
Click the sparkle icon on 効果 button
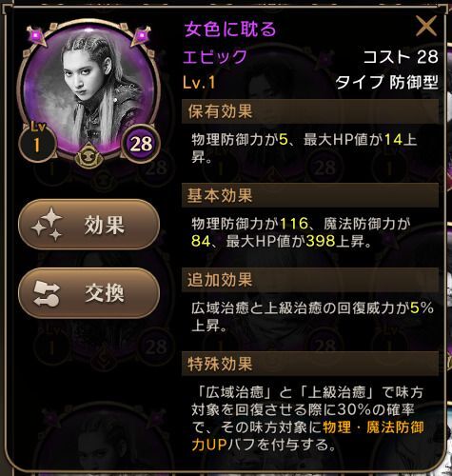click(x=47, y=225)
